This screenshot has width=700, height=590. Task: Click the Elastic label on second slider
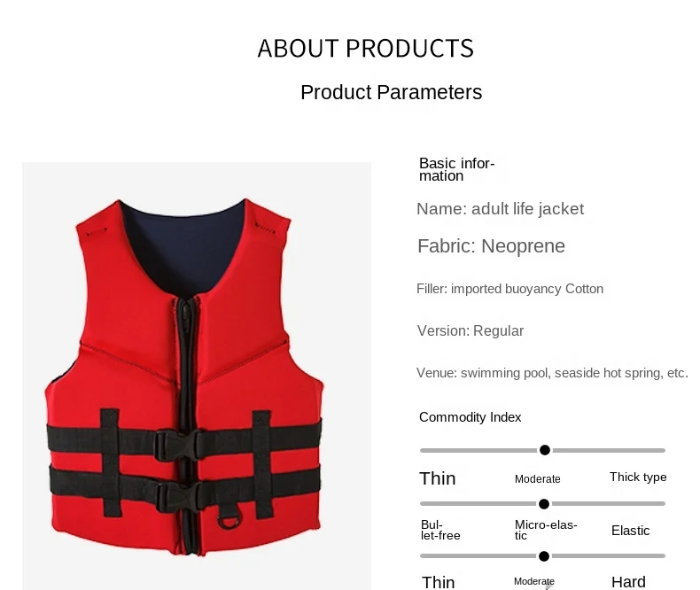tap(630, 531)
